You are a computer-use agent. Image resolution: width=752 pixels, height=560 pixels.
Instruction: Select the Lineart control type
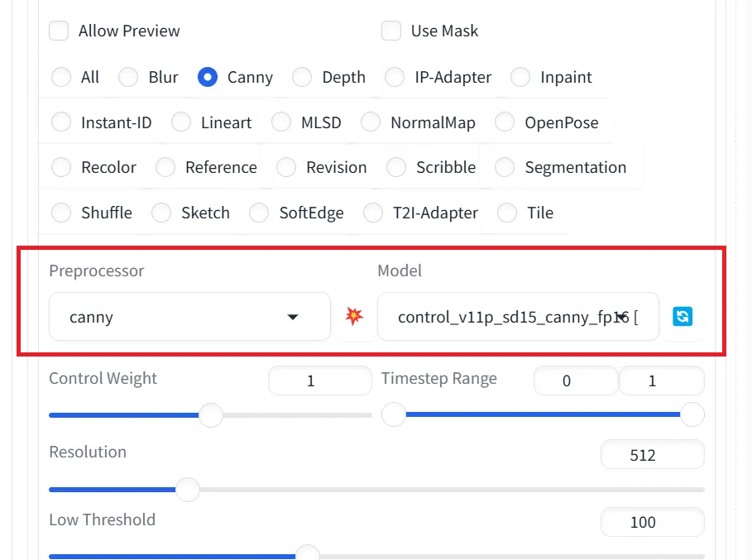pos(180,122)
